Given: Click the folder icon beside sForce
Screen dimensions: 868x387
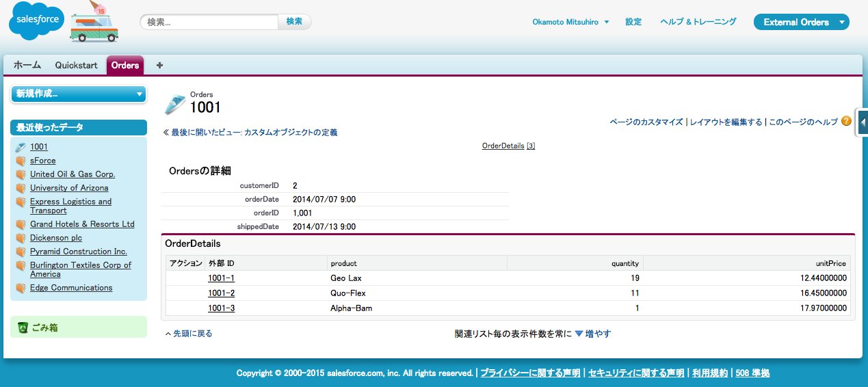Looking at the screenshot, I should click(21, 161).
